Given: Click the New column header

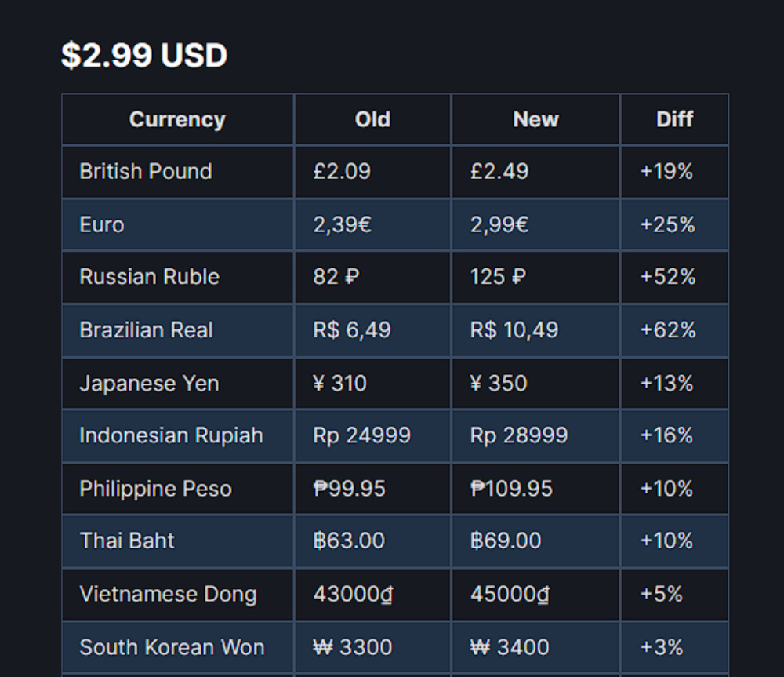Looking at the screenshot, I should (x=535, y=119).
